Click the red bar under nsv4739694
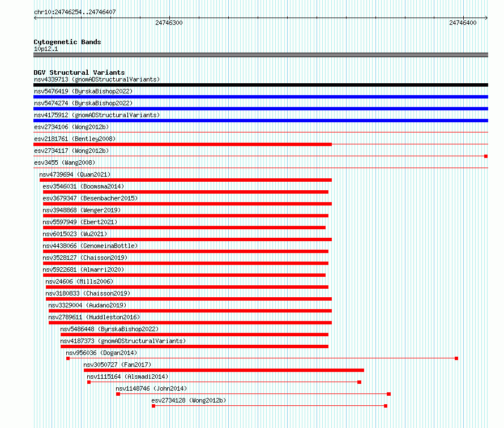 186,180
